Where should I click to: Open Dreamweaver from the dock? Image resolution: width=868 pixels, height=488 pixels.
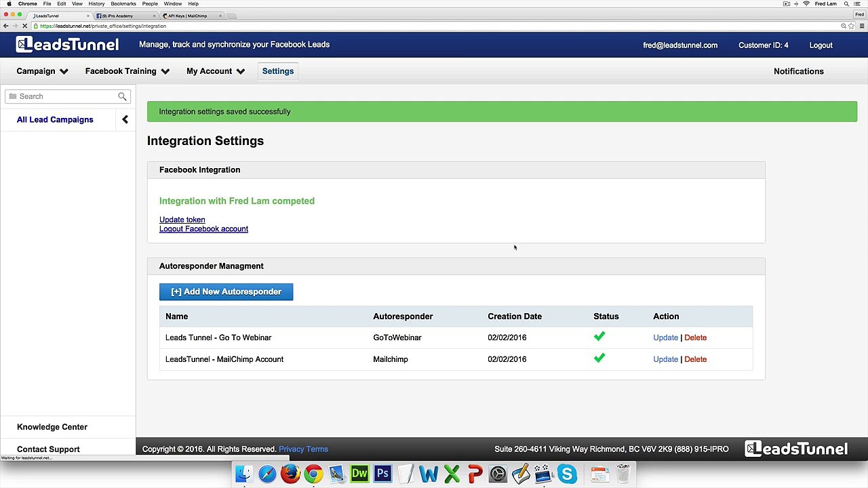359,474
